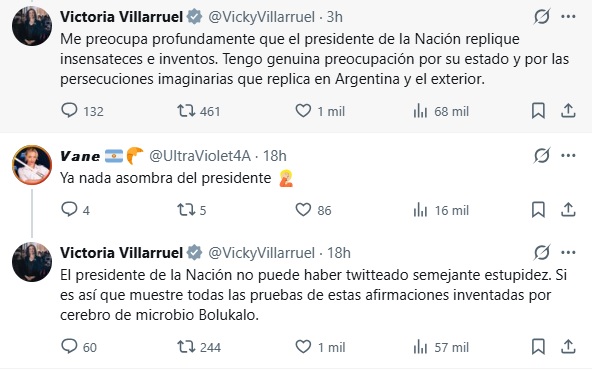Open @UltraViolet4A profile handle
The image size is (592, 371).
point(200,155)
